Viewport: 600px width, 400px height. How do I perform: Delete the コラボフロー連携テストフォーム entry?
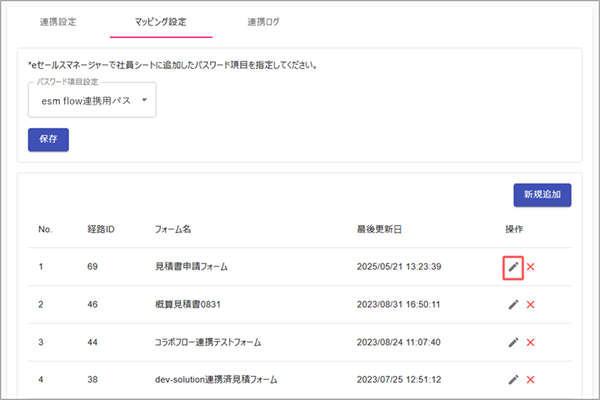coord(531,342)
